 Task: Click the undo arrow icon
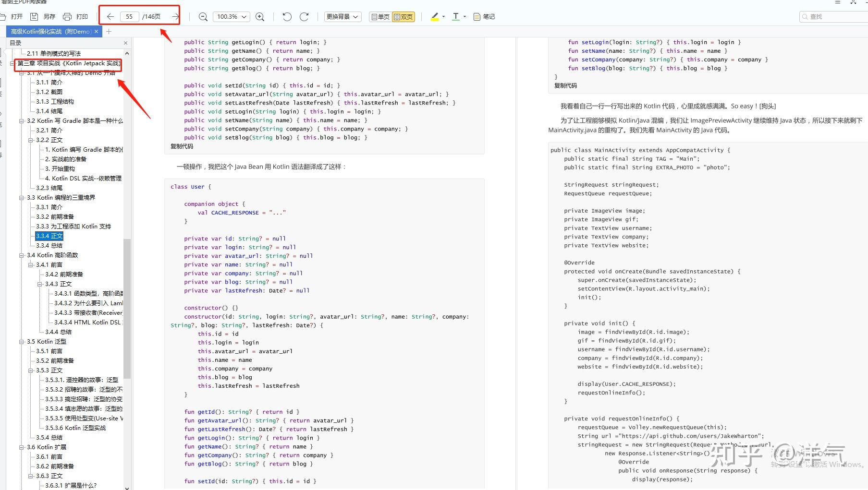pos(287,16)
